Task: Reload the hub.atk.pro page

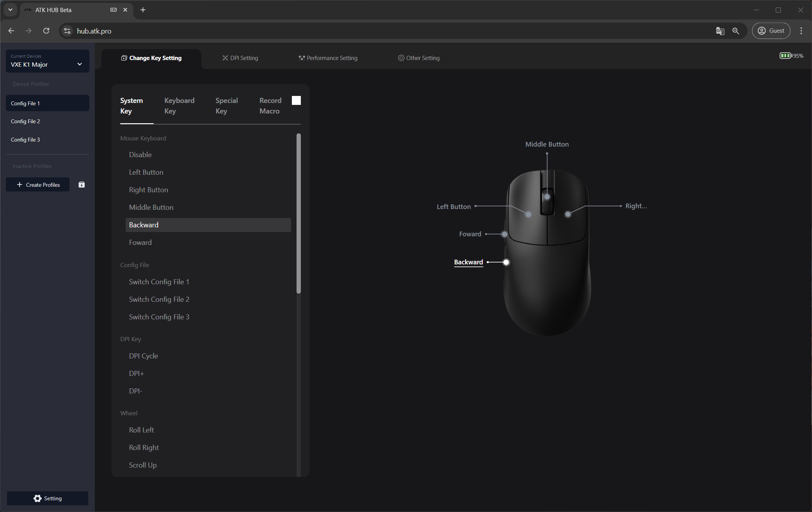Action: coord(46,31)
